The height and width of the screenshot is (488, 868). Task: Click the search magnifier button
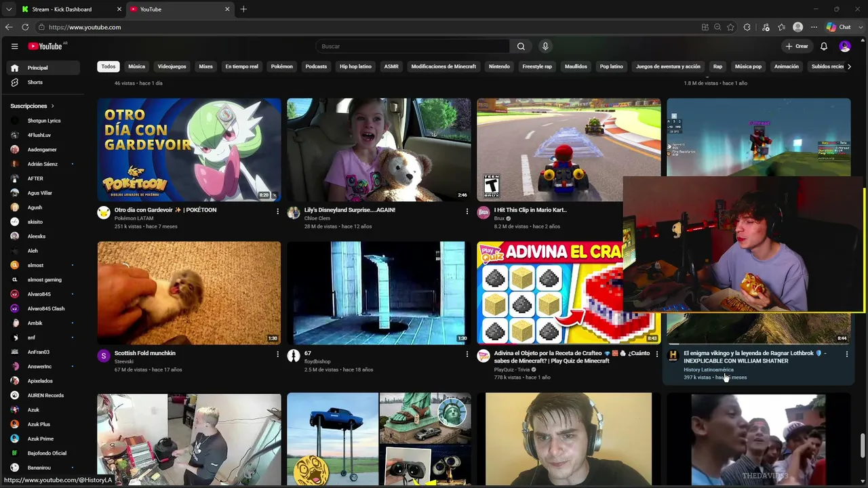[x=521, y=46]
